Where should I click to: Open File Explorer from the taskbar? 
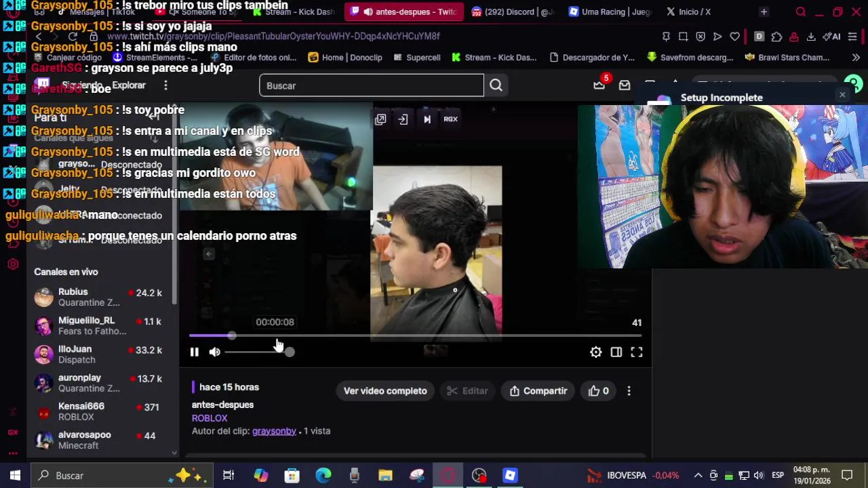point(385,475)
